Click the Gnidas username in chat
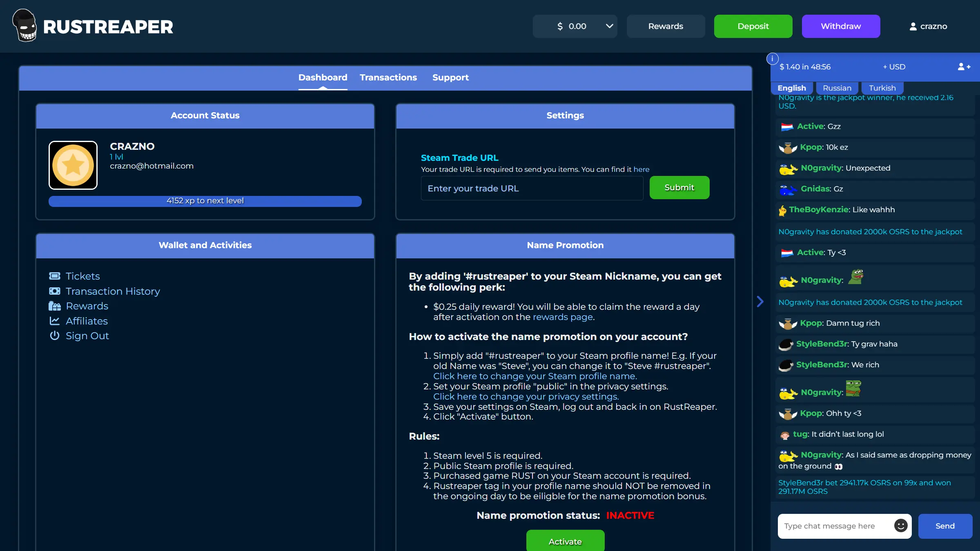Viewport: 980px width, 551px height. 815,189
